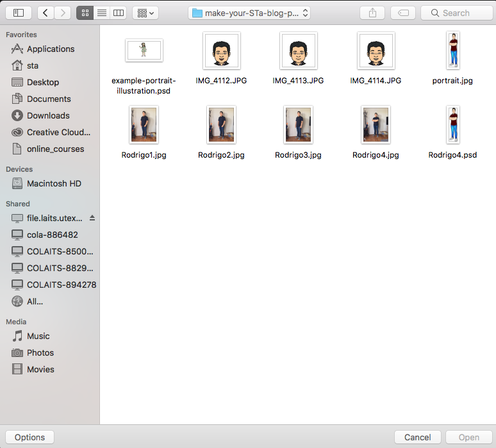Select the Photos media item
496x448 pixels.
pyautogui.click(x=40, y=353)
